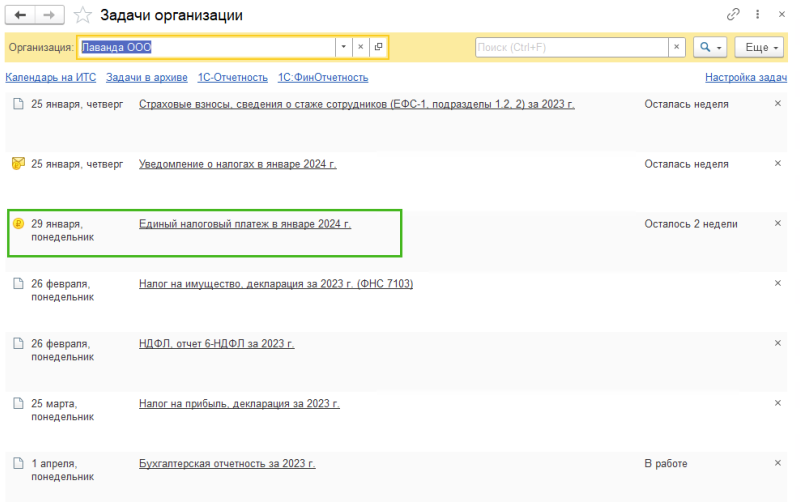Viewport: 800px width, 502px height.
Task: Click the coin icon beside 29 января task
Action: (x=18, y=223)
